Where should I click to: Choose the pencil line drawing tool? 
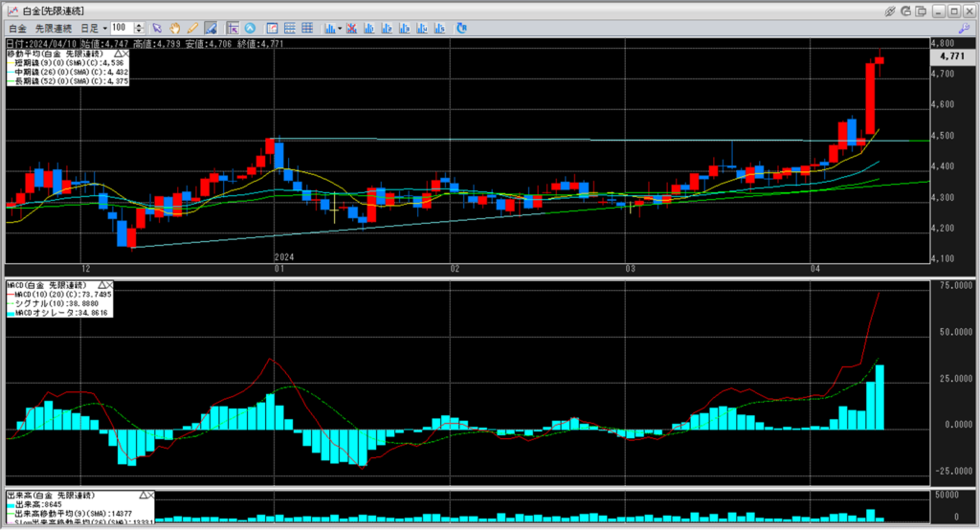tap(191, 28)
